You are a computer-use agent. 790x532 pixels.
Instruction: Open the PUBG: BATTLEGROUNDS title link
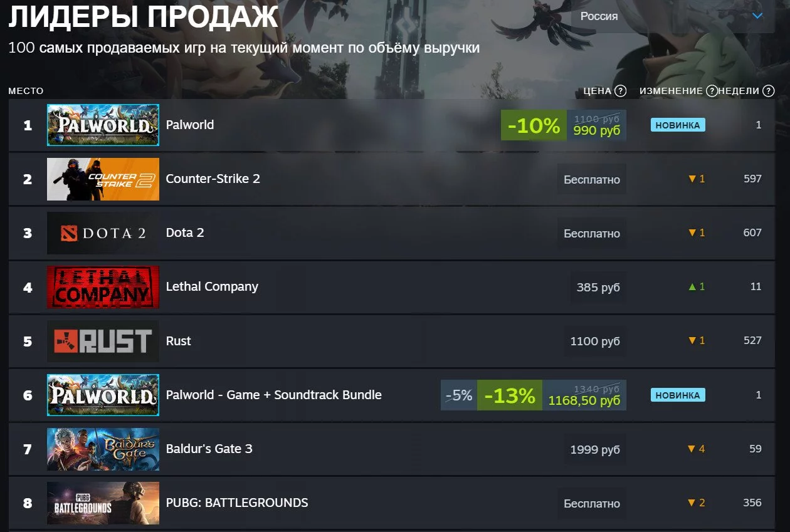click(237, 503)
